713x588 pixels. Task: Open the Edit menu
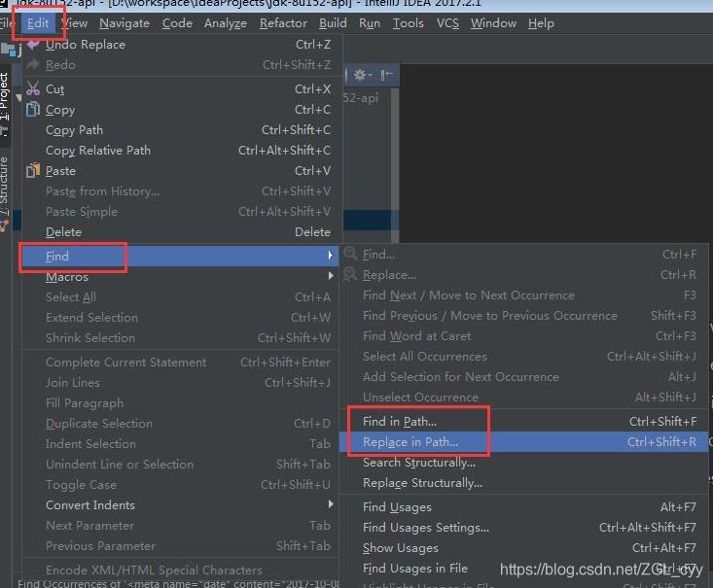(37, 23)
